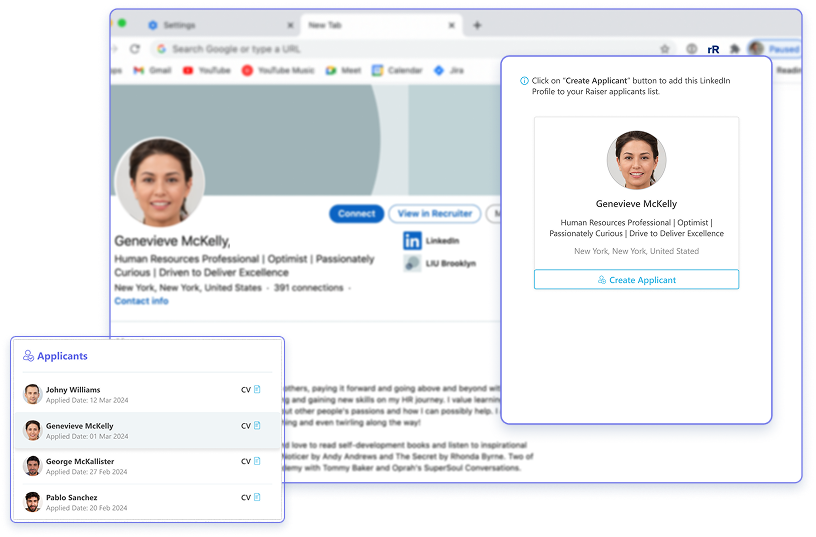Select Genevieve McKelly avatar in Applicants list
Screen dimensions: 816x537
tap(32, 430)
